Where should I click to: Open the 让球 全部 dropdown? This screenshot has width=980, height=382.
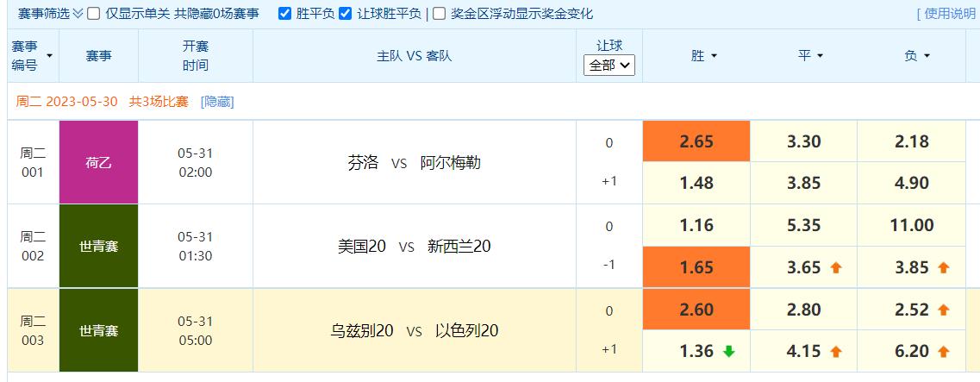click(x=609, y=65)
